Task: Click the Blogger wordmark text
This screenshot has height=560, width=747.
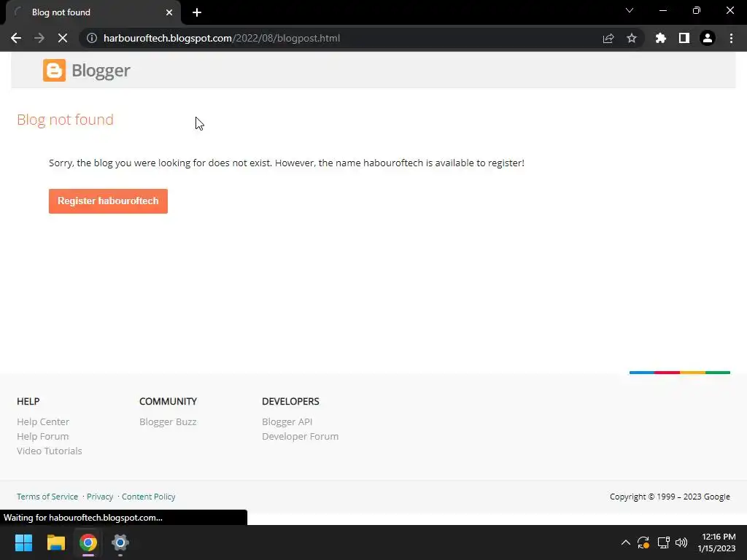Action: [x=101, y=71]
